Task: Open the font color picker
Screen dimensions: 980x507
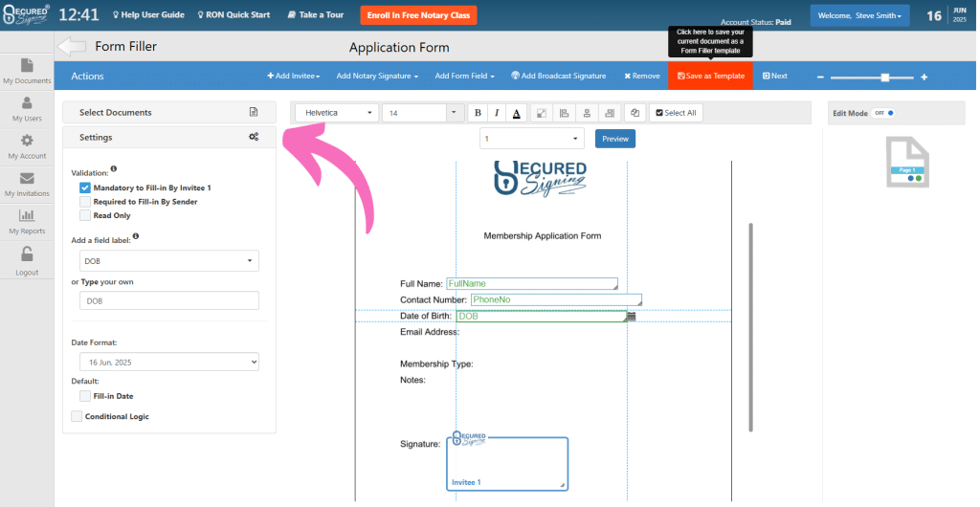Action: click(516, 113)
